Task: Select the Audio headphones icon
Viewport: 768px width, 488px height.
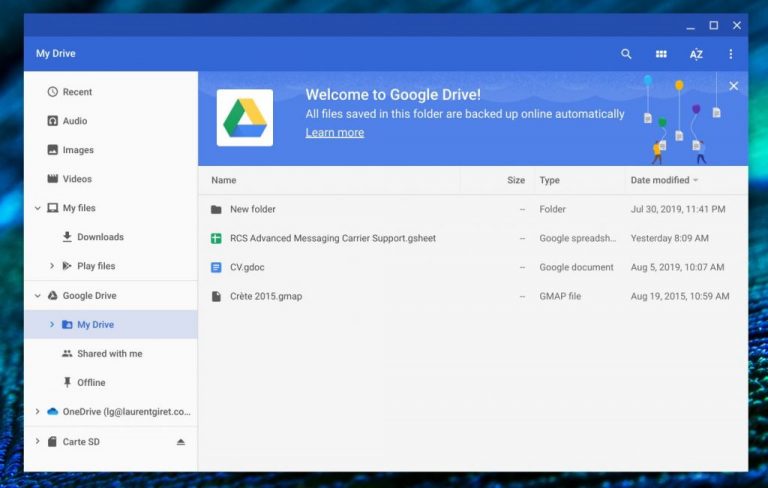Action: coord(52,121)
